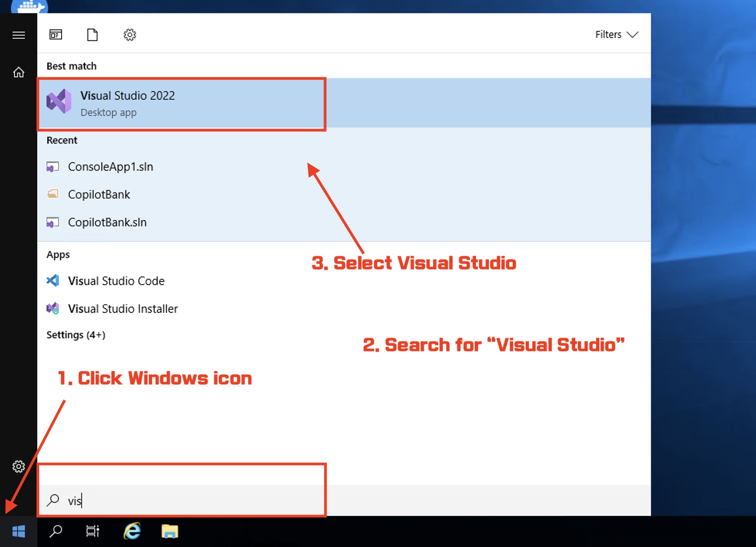Launch Visual Studio Installer
756x547 pixels.
pos(123,309)
